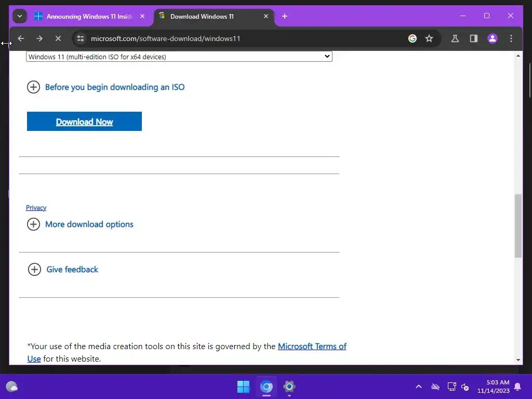Click the page scrollbar down arrow
This screenshot has width=532, height=399.
pos(518,360)
